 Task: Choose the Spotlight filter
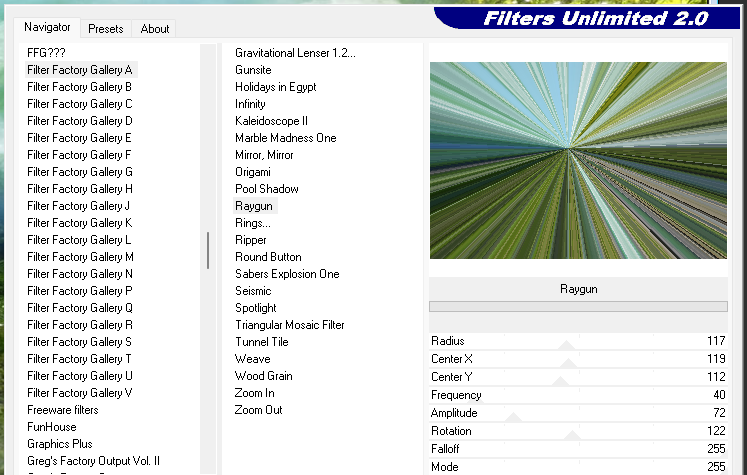pyautogui.click(x=255, y=308)
